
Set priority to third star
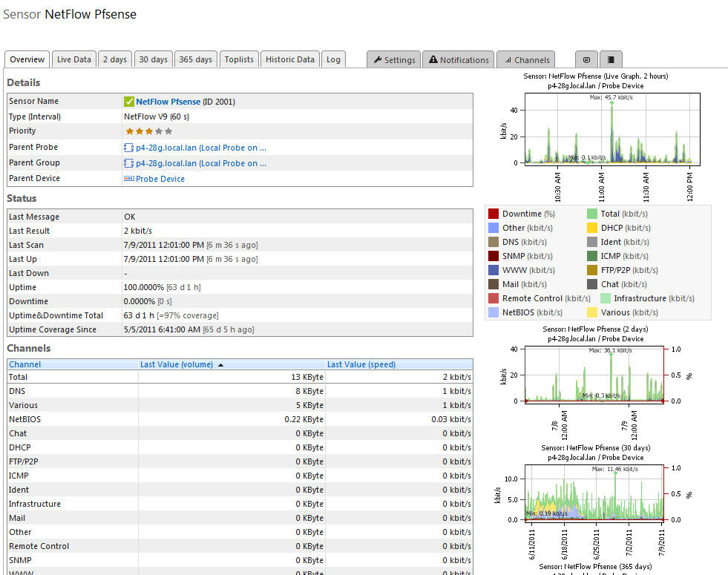tap(149, 131)
